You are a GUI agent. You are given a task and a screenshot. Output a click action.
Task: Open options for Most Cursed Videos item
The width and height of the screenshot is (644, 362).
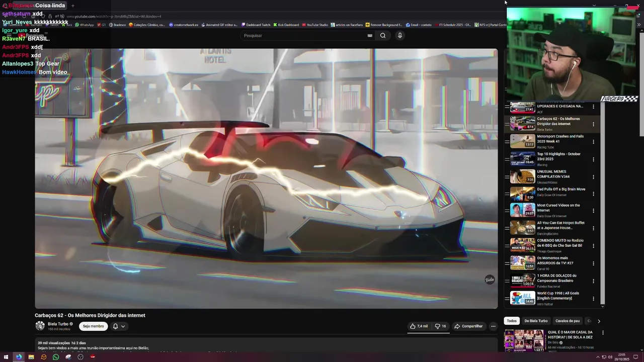coord(593,211)
